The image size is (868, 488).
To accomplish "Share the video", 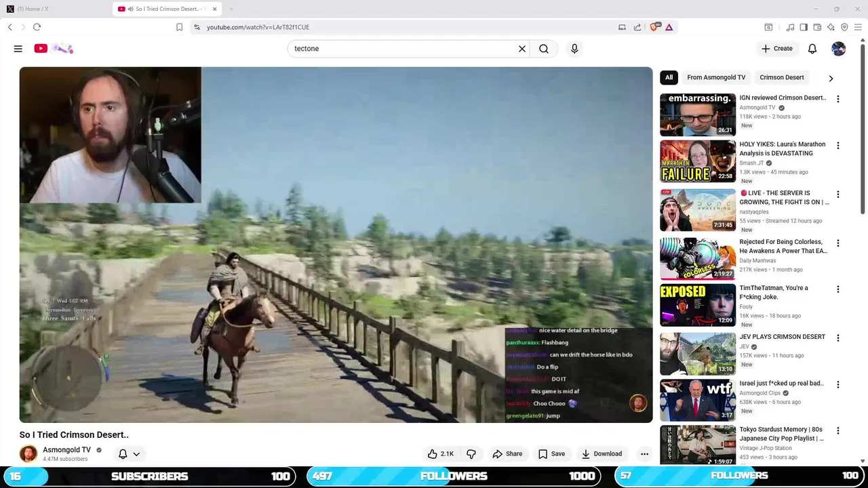I will click(x=507, y=454).
